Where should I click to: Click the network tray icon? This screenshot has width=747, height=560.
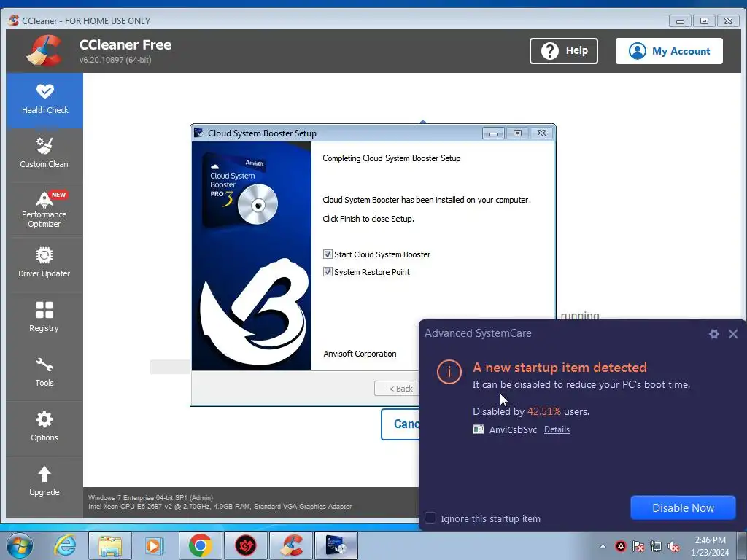pos(656,546)
